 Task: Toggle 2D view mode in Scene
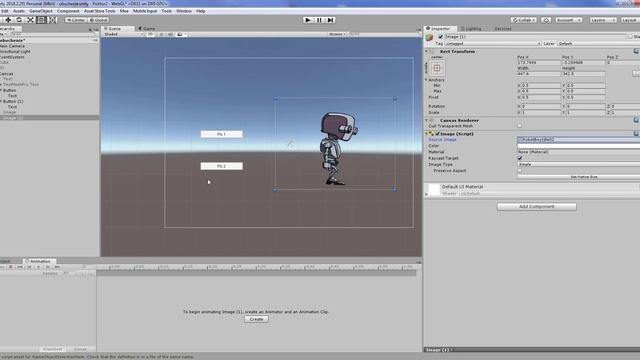150,34
